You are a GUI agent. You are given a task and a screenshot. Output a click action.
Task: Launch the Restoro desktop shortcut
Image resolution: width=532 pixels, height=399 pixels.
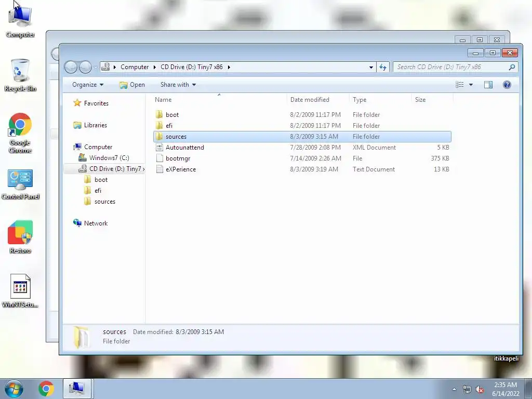click(x=20, y=237)
